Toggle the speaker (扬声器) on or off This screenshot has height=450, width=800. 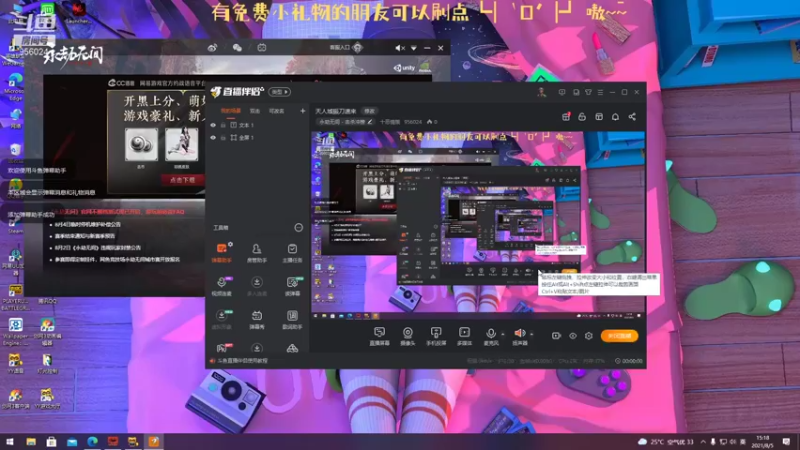[519, 337]
